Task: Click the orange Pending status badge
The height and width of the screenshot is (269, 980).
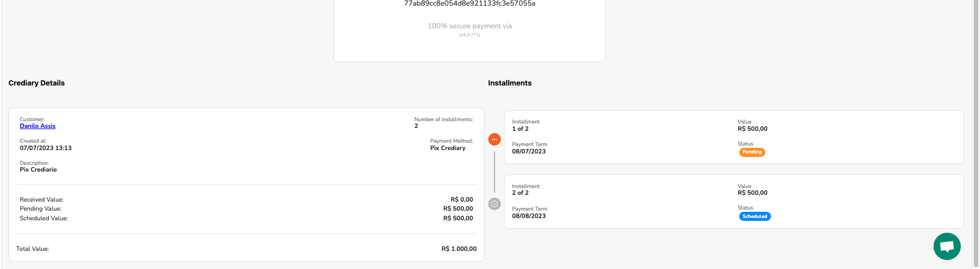Action: [x=752, y=152]
